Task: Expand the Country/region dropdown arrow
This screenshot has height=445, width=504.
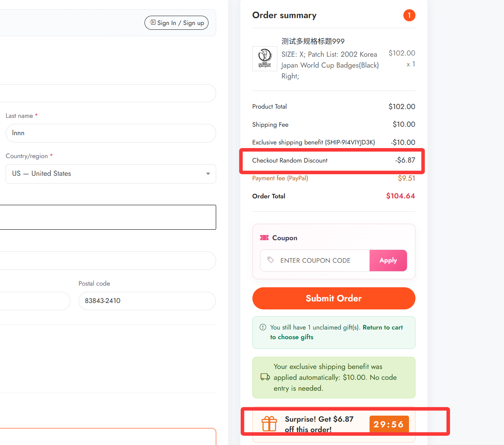Action: click(x=208, y=174)
